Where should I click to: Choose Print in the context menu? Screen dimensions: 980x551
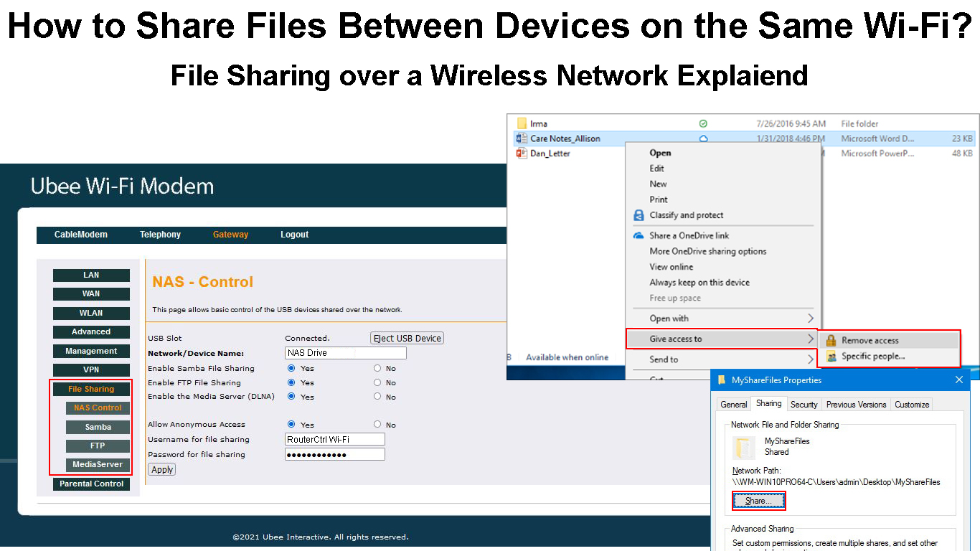coord(659,199)
